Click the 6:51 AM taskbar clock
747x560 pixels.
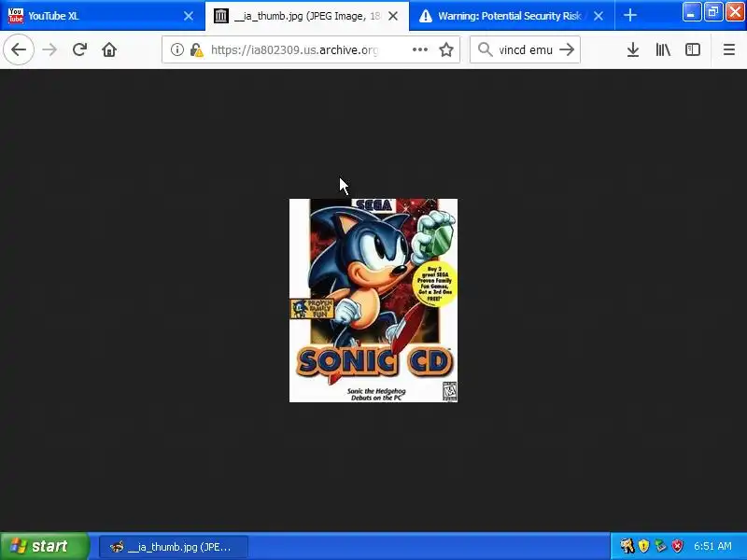coord(712,546)
